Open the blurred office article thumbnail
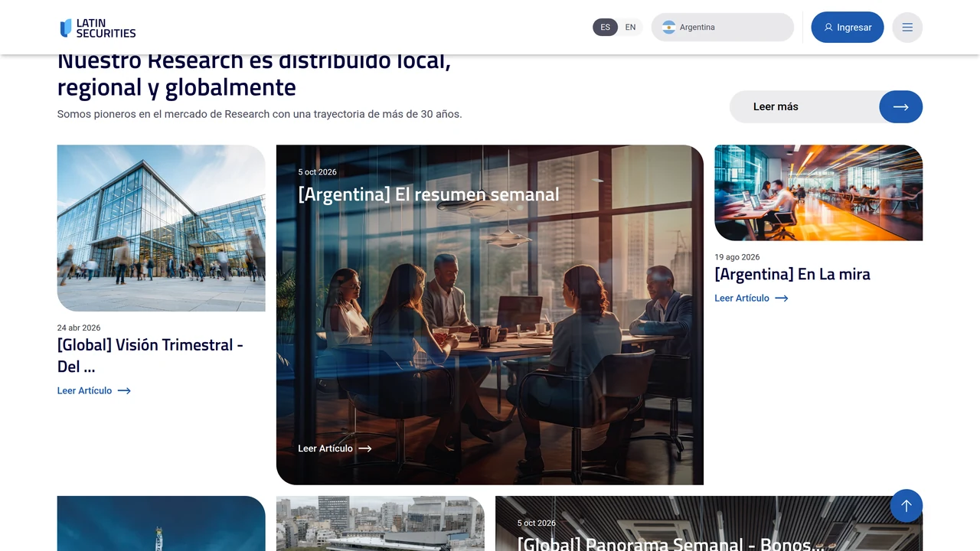The image size is (980, 551). (818, 193)
